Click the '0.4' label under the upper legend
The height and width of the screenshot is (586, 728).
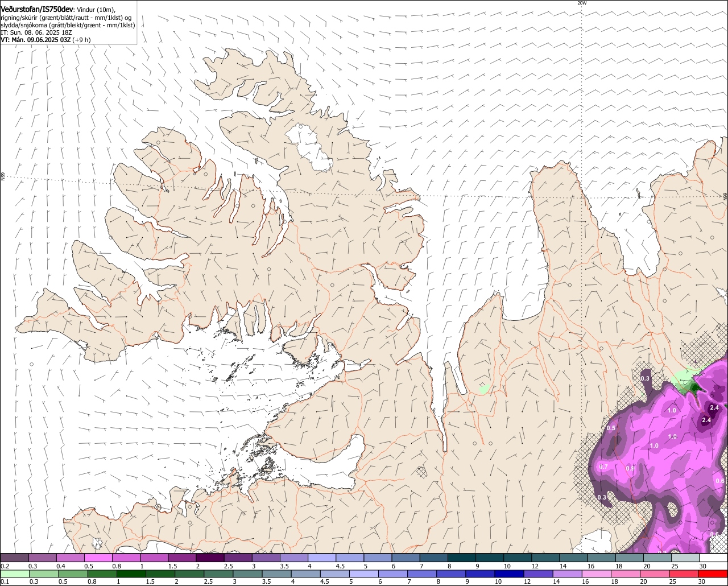(x=61, y=566)
